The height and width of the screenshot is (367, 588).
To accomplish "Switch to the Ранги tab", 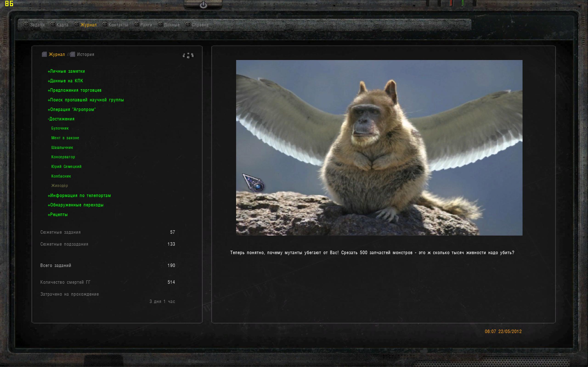I will point(146,25).
